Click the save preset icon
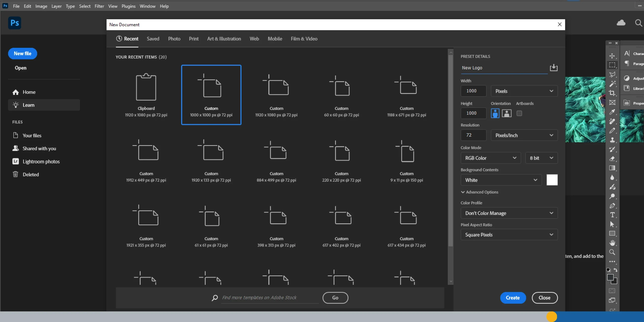Screen dimensions: 644x322 click(x=553, y=68)
